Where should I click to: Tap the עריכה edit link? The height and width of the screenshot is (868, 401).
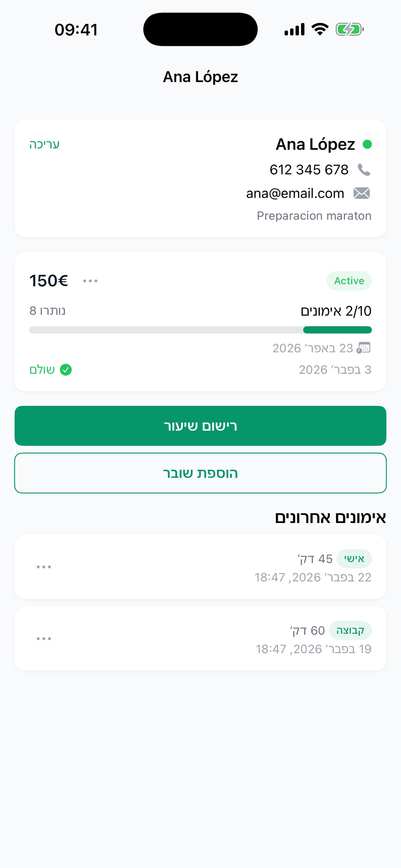point(44,144)
